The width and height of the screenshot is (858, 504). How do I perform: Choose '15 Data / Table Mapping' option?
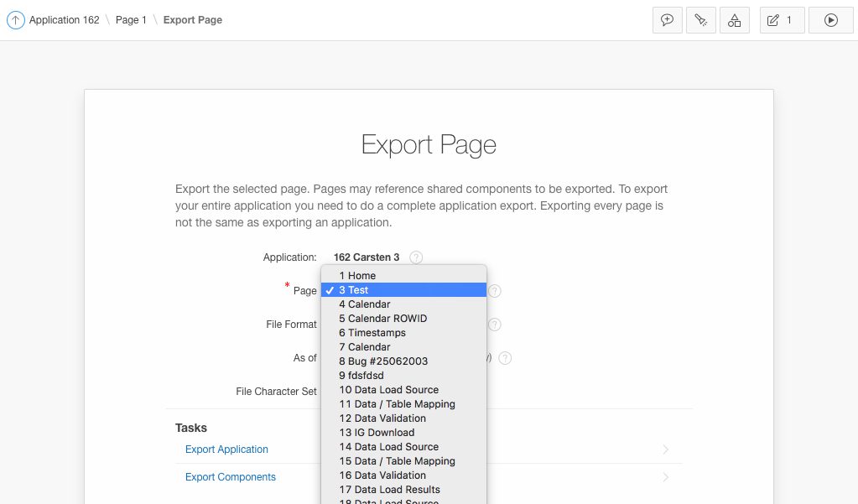pos(403,460)
